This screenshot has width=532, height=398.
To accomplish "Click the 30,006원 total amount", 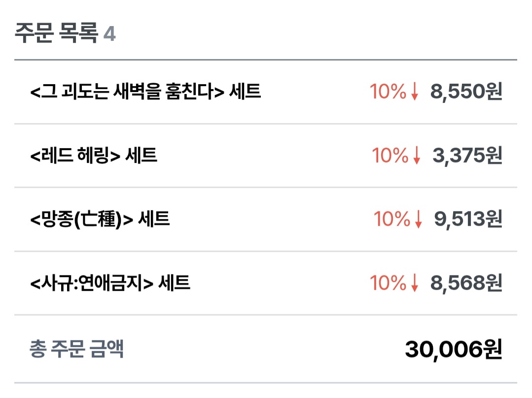I will (453, 349).
